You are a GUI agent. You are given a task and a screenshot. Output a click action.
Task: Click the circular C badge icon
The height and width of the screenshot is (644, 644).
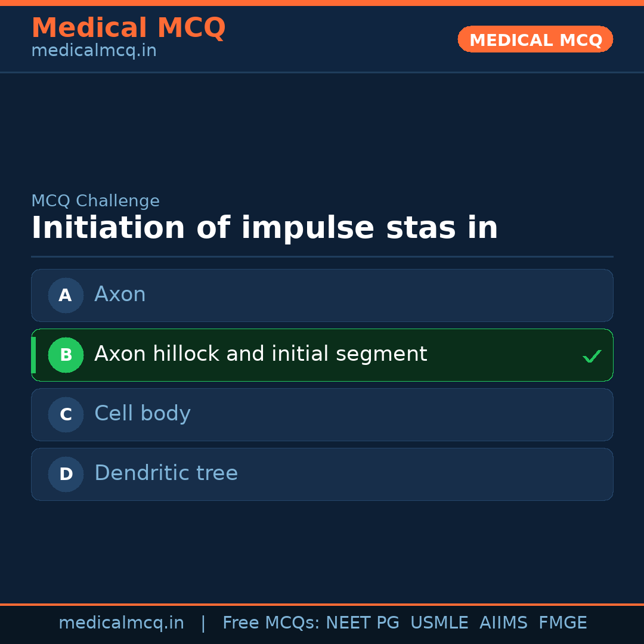[66, 414]
